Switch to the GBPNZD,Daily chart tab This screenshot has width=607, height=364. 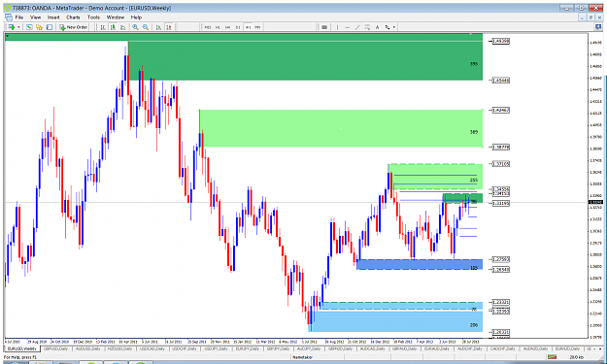click(x=340, y=348)
